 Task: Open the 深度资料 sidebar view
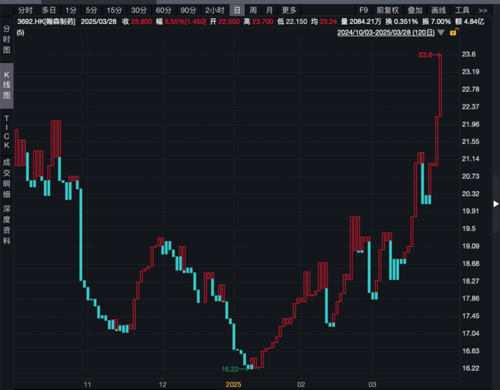click(x=6, y=225)
